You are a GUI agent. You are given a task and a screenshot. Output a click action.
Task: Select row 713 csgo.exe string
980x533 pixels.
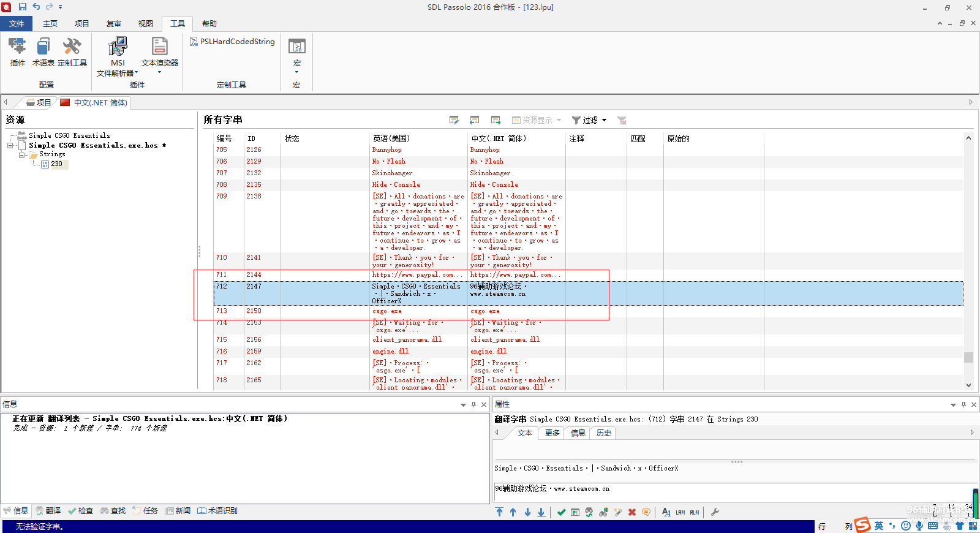(588, 311)
